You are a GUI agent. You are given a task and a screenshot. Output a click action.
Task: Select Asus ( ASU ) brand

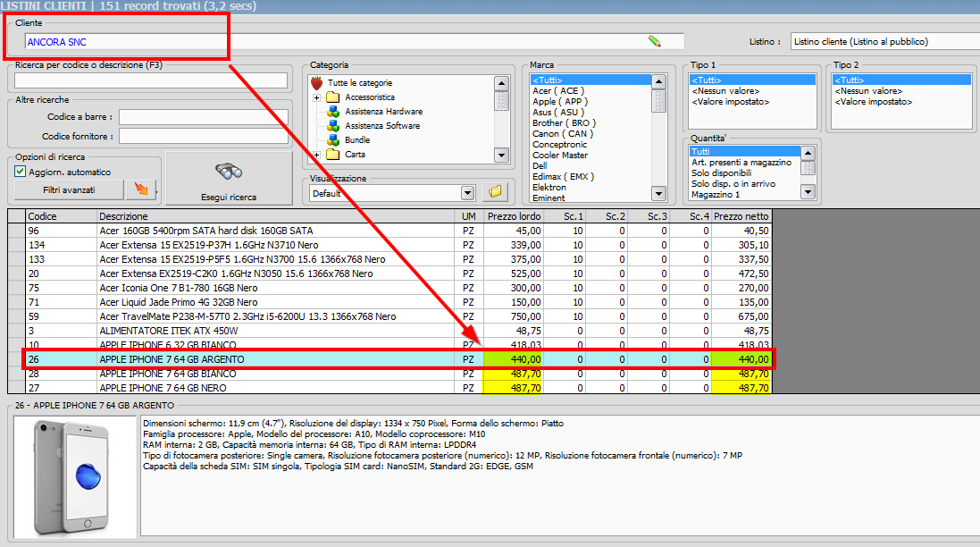[558, 112]
